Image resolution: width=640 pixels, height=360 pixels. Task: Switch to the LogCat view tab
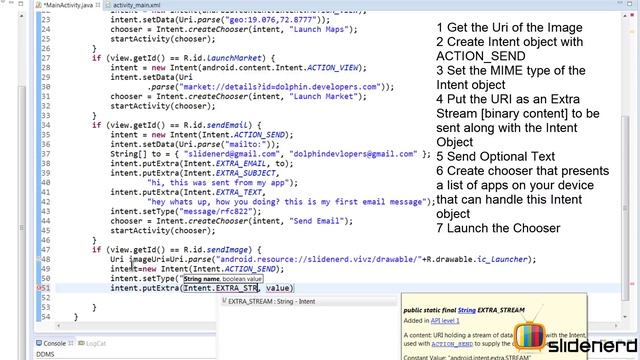92,343
